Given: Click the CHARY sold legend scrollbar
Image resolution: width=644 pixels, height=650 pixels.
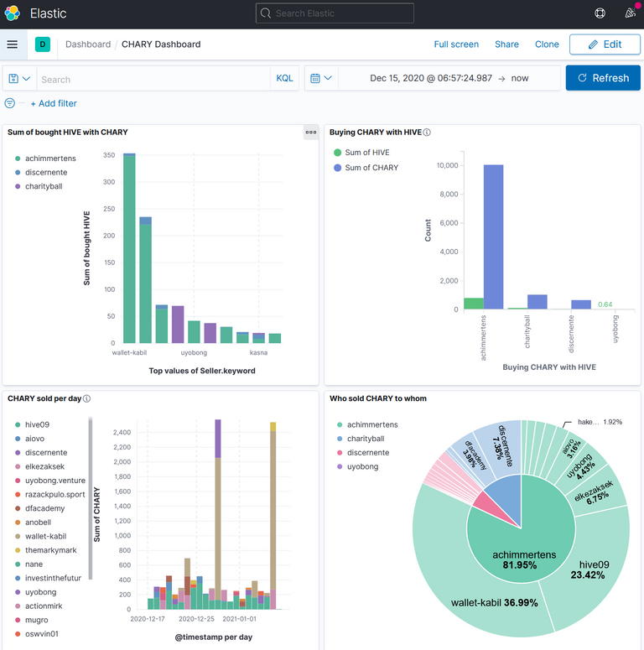Looking at the screenshot, I should (91, 498).
